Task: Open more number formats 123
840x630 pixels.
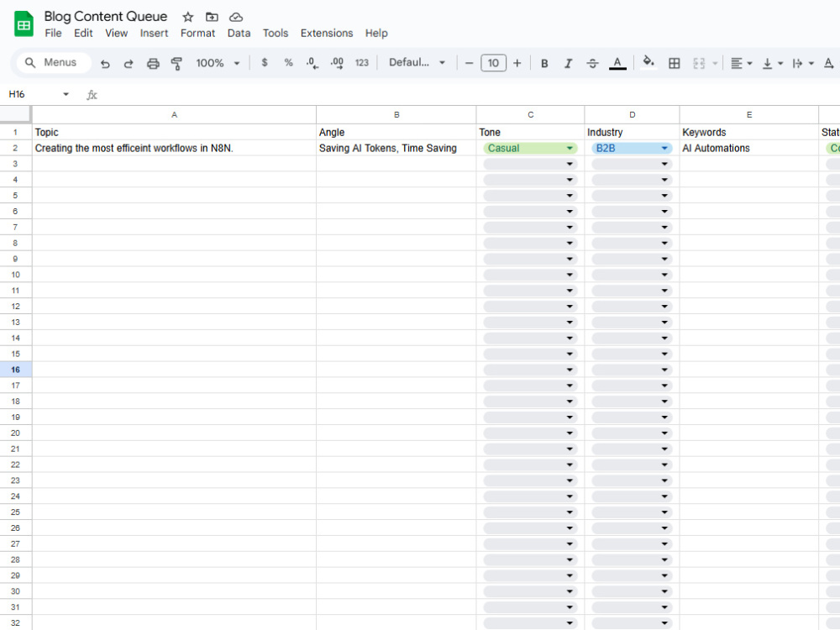Action: pos(361,63)
